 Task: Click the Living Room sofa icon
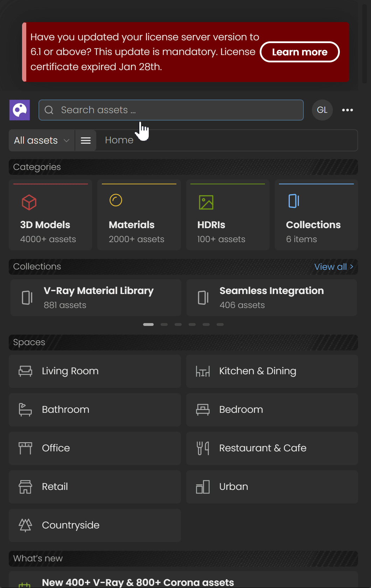pyautogui.click(x=25, y=371)
